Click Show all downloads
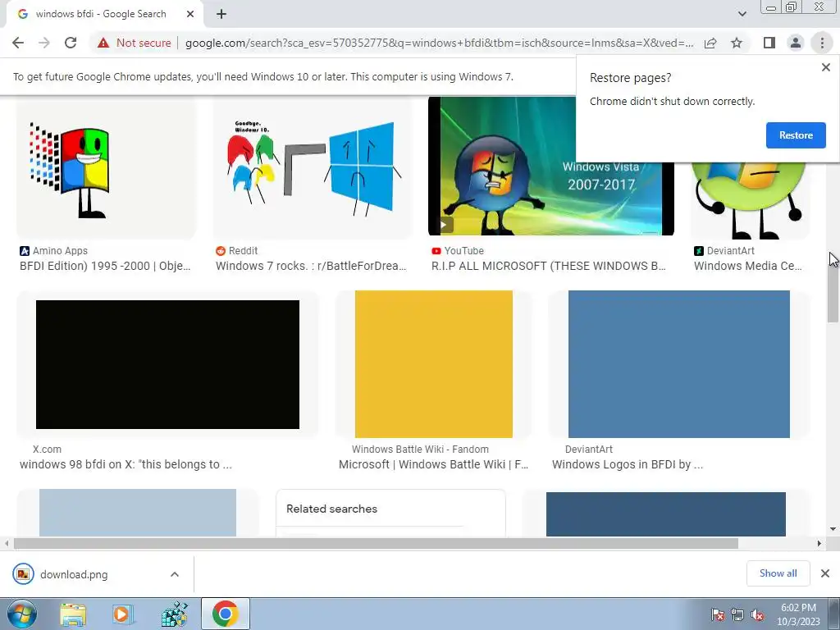 pyautogui.click(x=778, y=573)
